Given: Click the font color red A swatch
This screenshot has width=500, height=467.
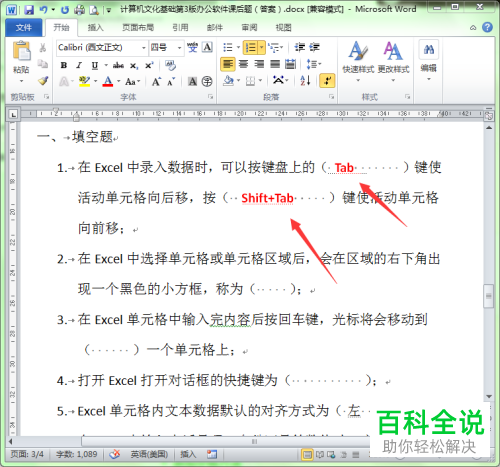Looking at the screenshot, I should [107, 81].
